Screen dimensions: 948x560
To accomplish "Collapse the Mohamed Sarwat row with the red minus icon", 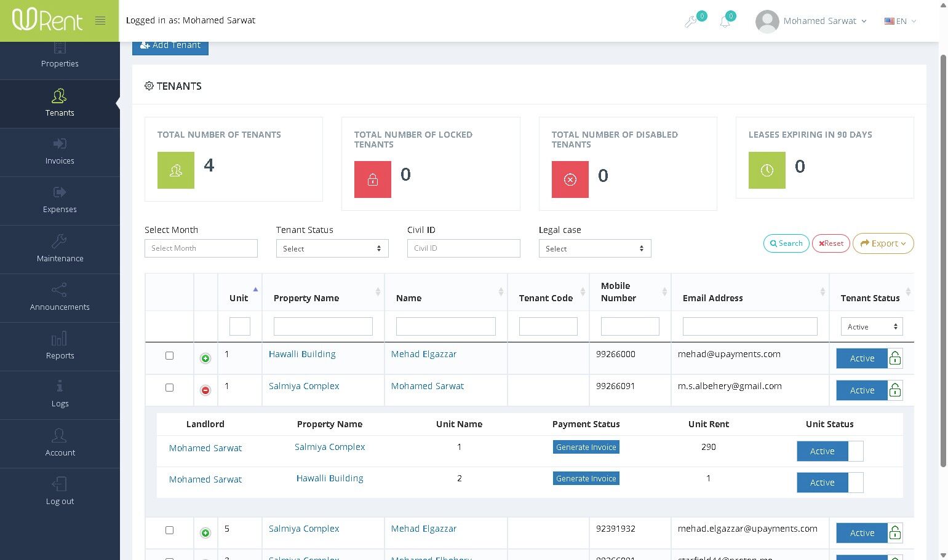I will coord(205,390).
